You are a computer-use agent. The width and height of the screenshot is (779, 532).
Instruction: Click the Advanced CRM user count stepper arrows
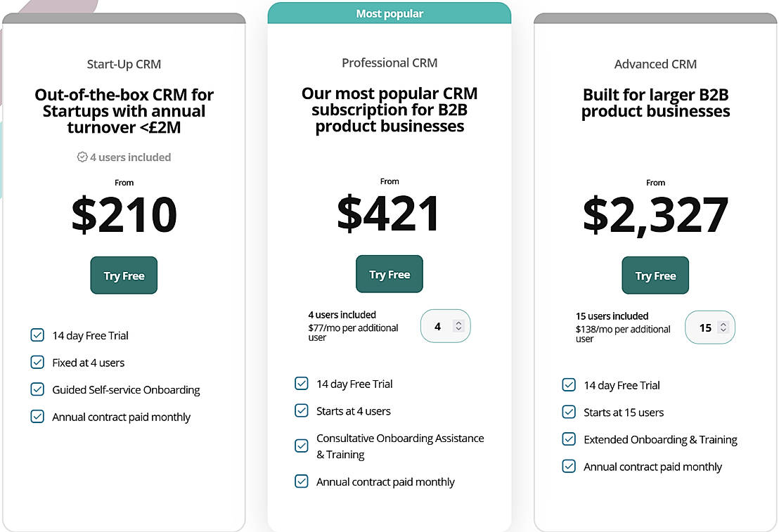click(723, 327)
